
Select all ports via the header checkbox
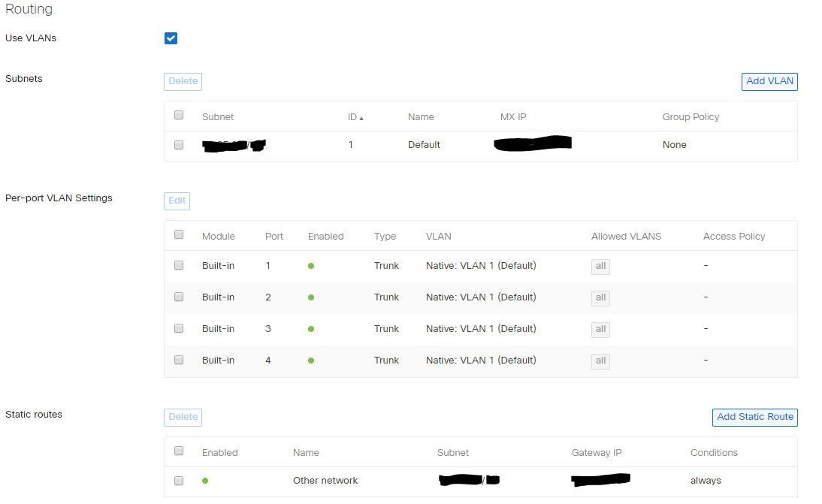tap(178, 234)
